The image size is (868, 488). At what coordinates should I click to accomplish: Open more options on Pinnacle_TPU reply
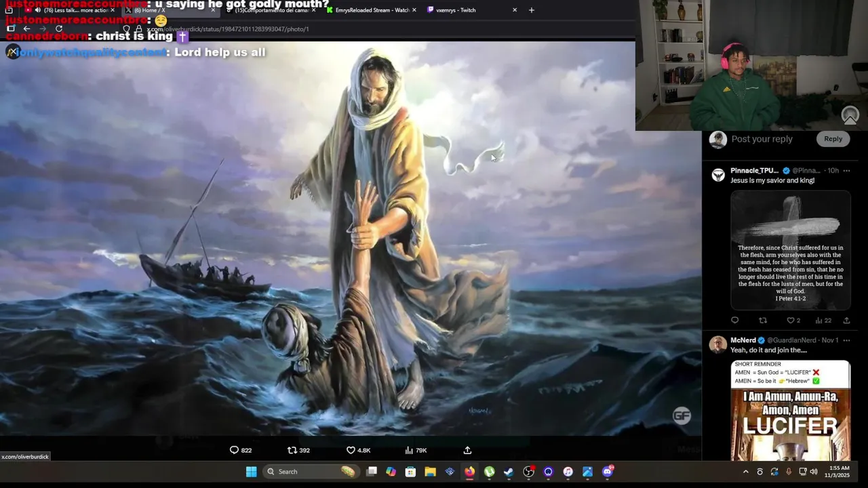point(846,170)
